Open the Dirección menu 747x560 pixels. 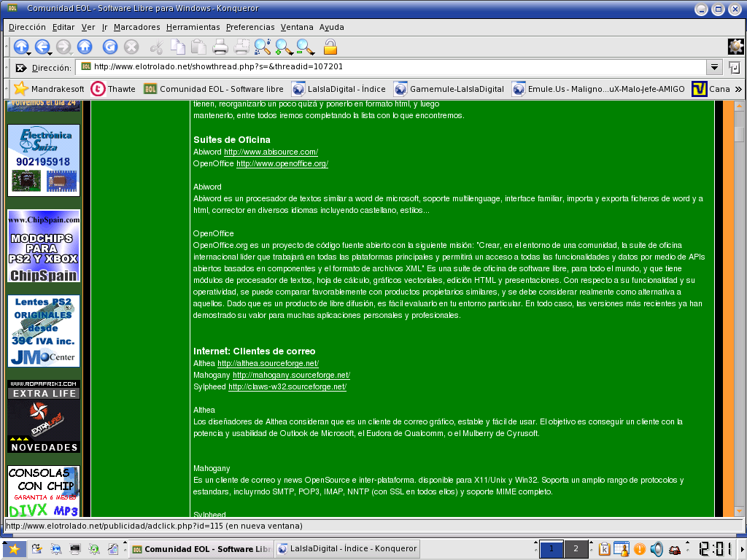pos(27,27)
